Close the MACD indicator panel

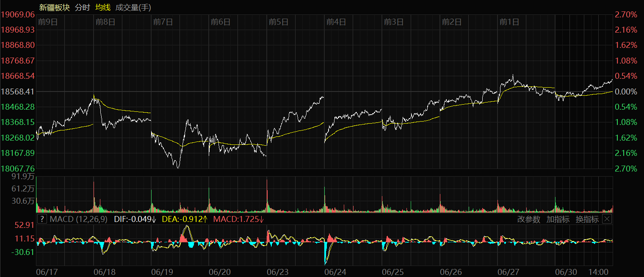pos(607,219)
